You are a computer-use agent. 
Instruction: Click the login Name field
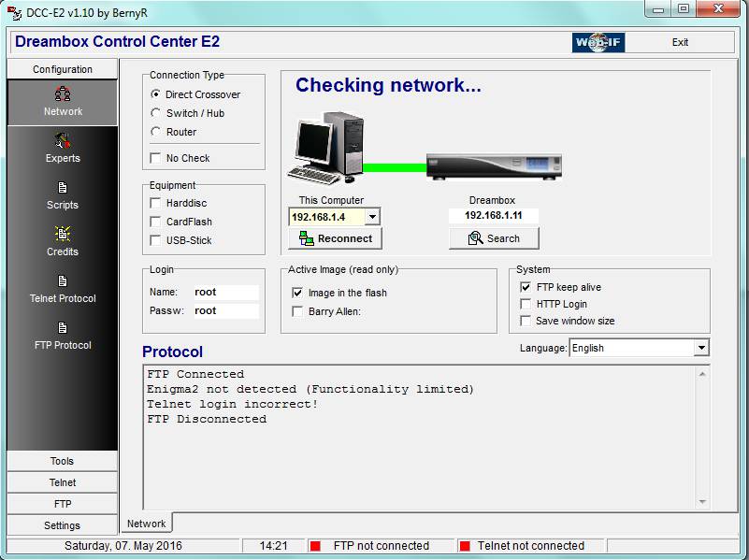pos(226,293)
